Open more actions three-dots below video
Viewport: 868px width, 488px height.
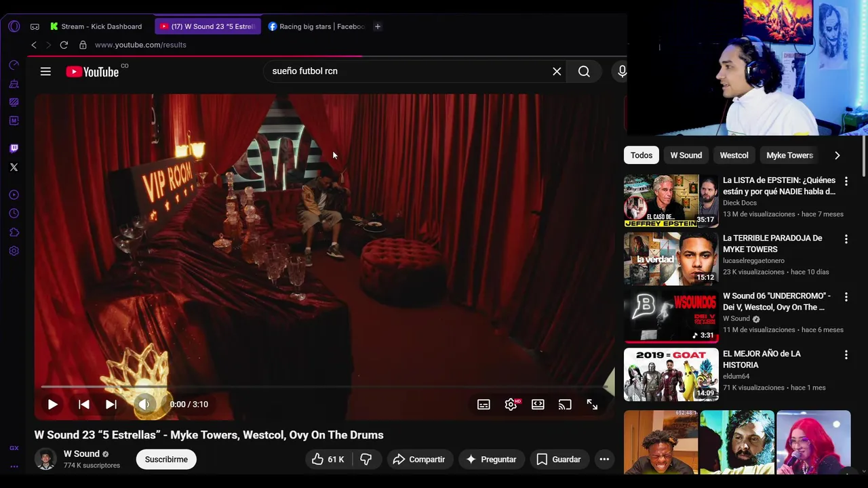pos(604,460)
